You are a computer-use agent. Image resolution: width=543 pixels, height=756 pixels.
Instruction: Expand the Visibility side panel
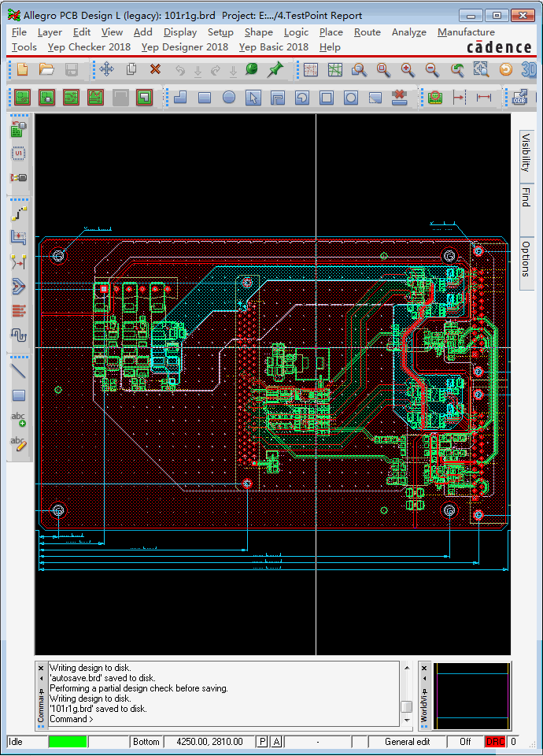[x=526, y=153]
